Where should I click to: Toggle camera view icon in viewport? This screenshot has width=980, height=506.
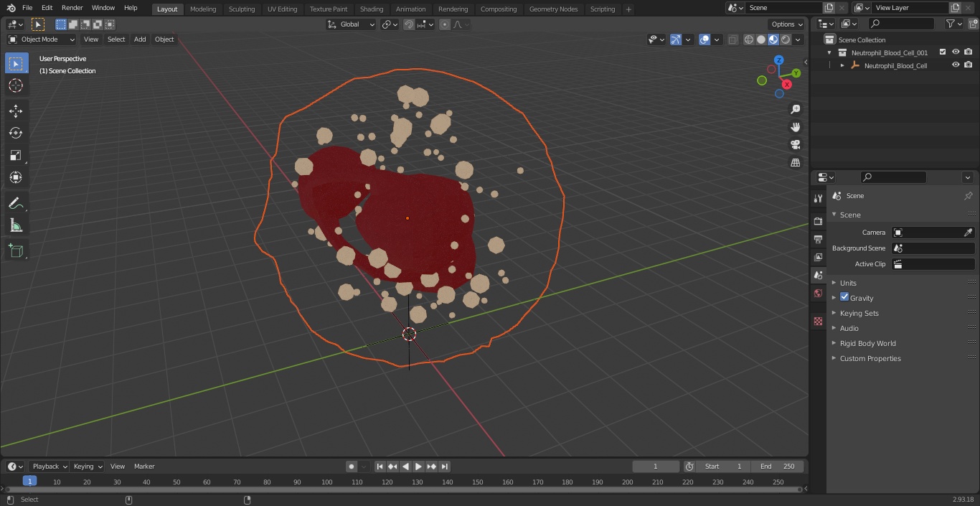(x=795, y=145)
